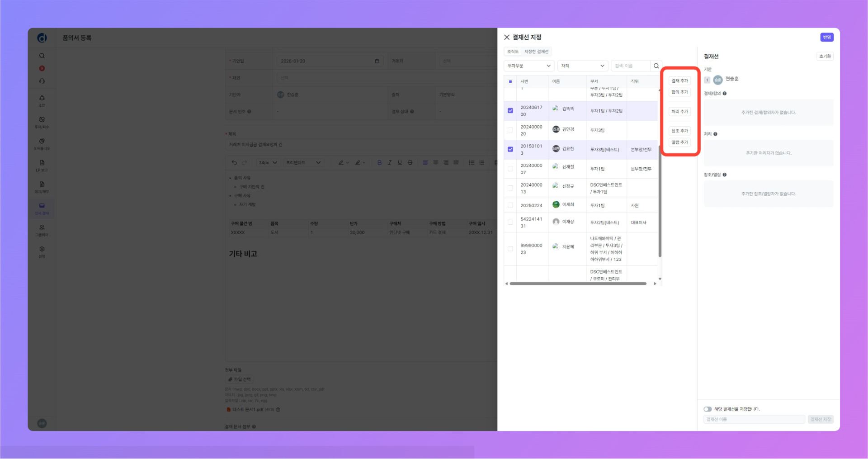Uncheck the checkbox for 김요한
Image resolution: width=868 pixels, height=459 pixels.
tap(510, 149)
